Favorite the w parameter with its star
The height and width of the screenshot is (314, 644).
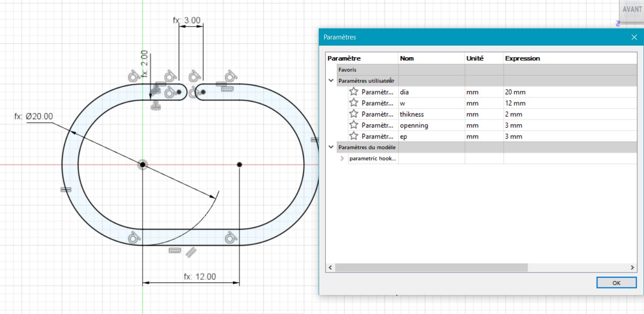point(354,103)
